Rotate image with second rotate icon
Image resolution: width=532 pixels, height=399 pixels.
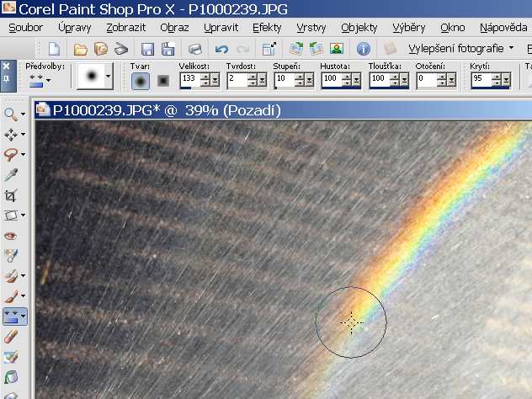coord(317,49)
